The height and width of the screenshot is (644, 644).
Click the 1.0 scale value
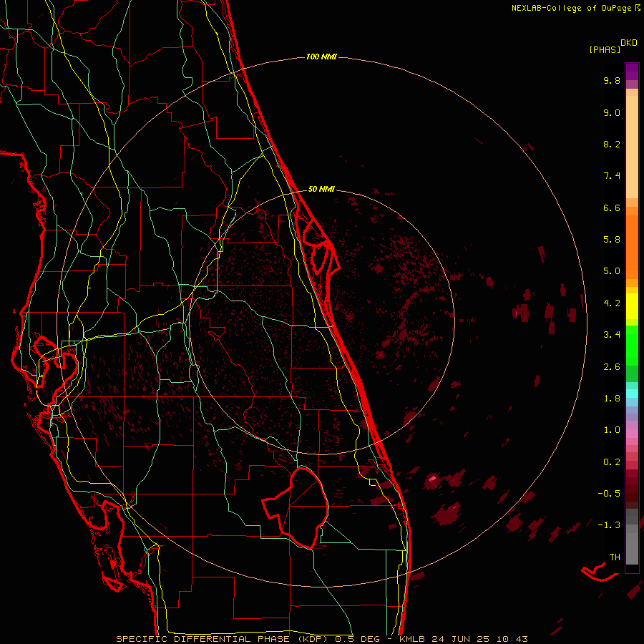[612, 430]
